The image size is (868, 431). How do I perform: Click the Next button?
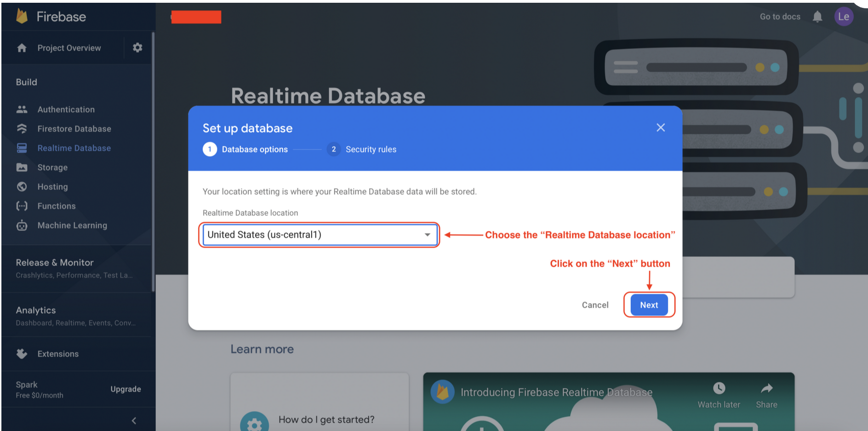649,305
